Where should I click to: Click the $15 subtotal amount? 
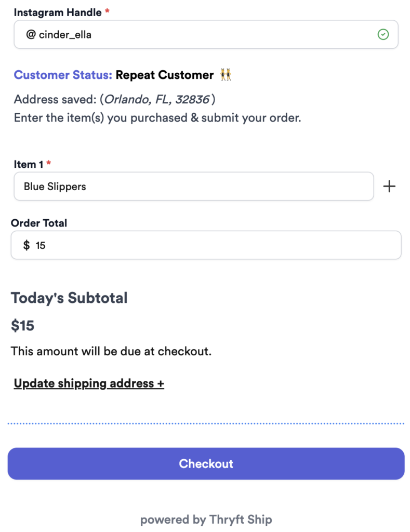(x=22, y=325)
